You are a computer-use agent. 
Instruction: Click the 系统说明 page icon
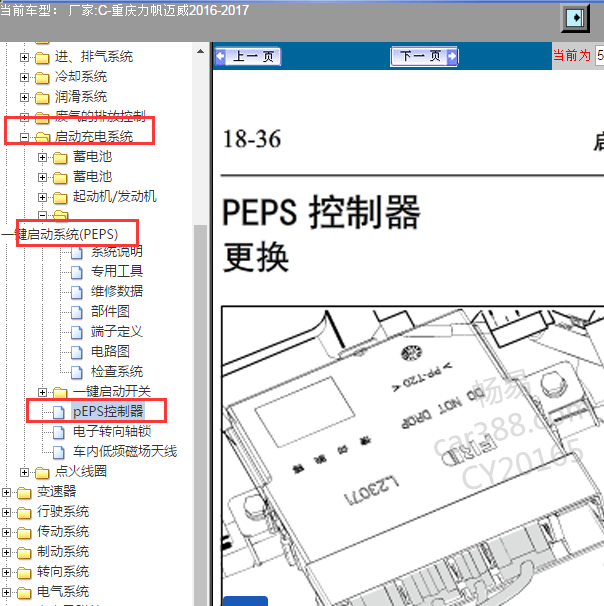point(77,253)
